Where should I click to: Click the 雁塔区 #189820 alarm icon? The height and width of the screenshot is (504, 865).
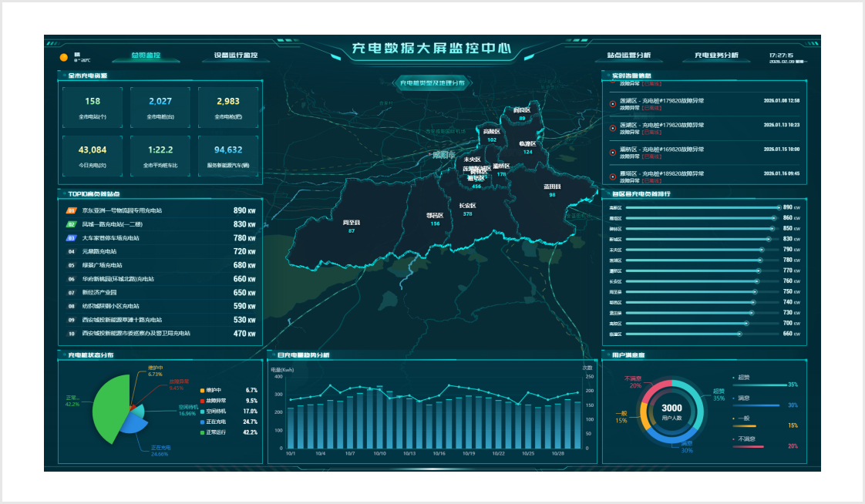pos(612,177)
